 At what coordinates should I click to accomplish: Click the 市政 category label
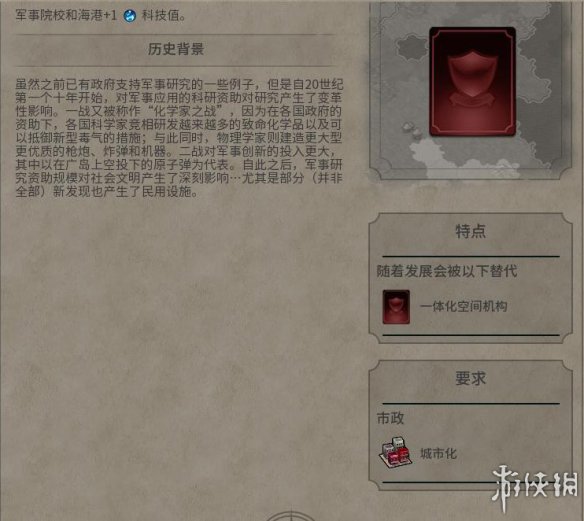pos(390,418)
